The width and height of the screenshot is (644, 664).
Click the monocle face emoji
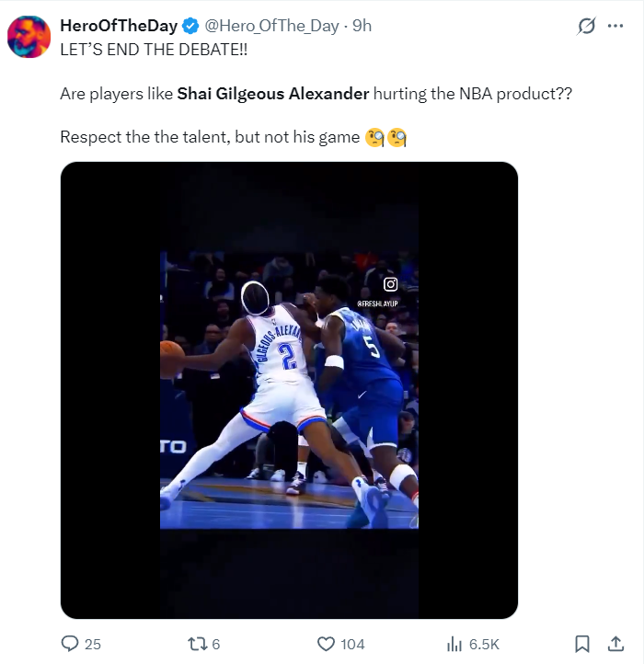pos(374,138)
